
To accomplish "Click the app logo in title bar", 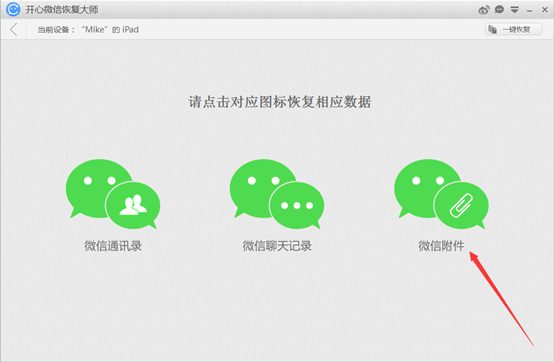I will (13, 10).
